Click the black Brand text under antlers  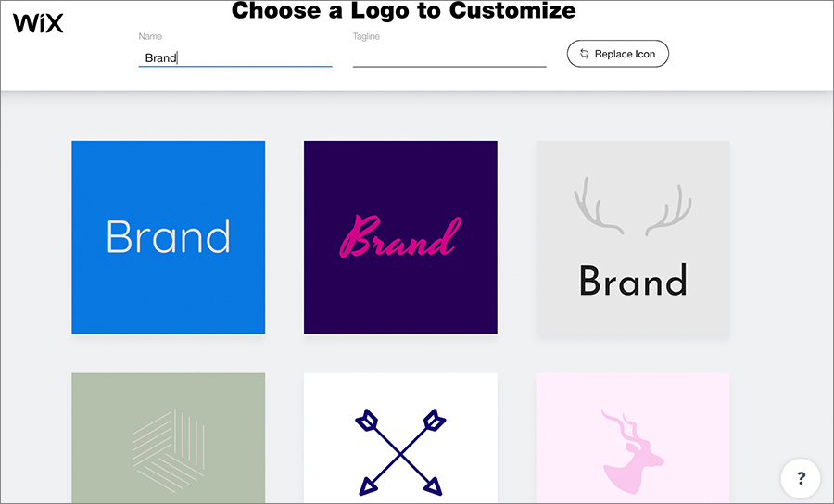pyautogui.click(x=633, y=280)
